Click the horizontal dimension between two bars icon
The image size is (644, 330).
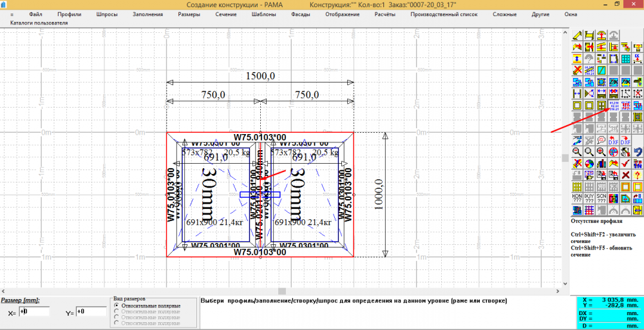(577, 93)
